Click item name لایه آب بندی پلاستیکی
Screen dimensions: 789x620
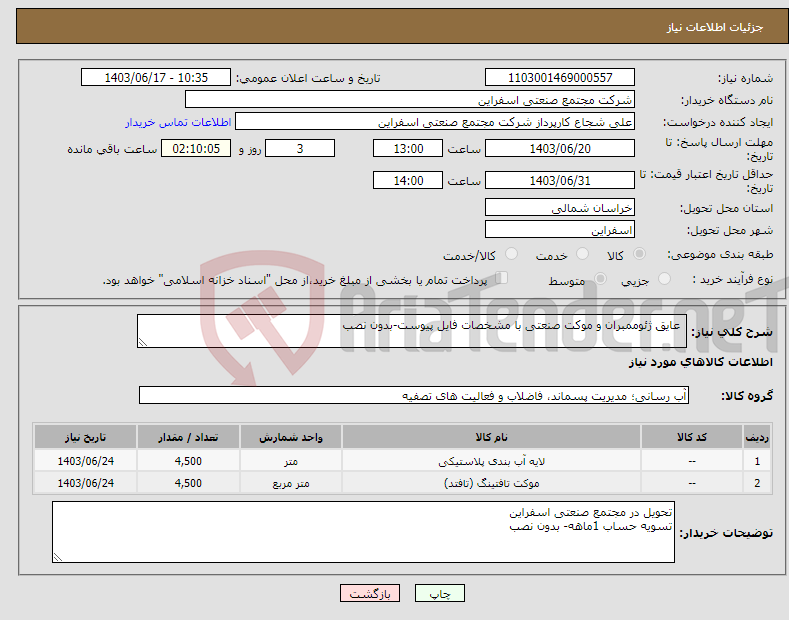coord(491,461)
